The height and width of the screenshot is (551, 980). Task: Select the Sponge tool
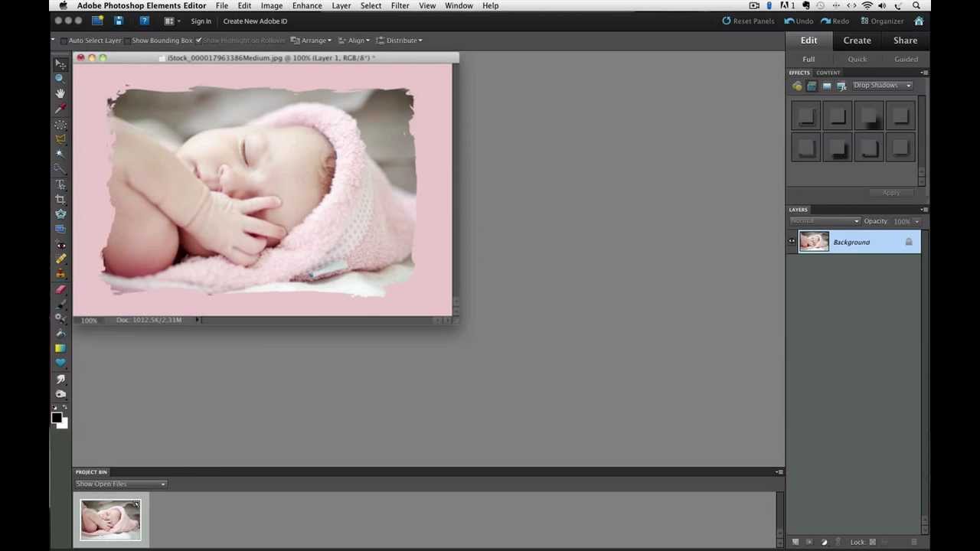(x=60, y=394)
